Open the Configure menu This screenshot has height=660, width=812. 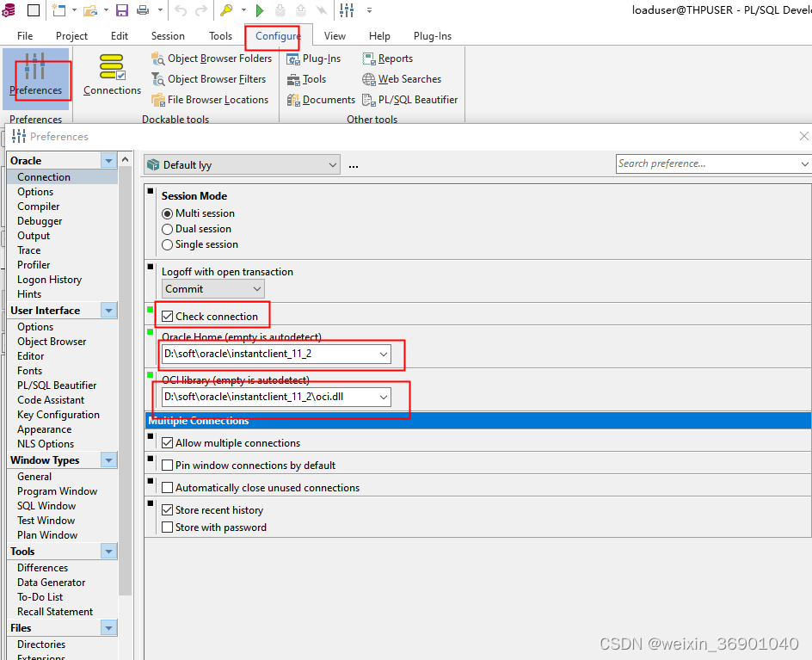(274, 37)
